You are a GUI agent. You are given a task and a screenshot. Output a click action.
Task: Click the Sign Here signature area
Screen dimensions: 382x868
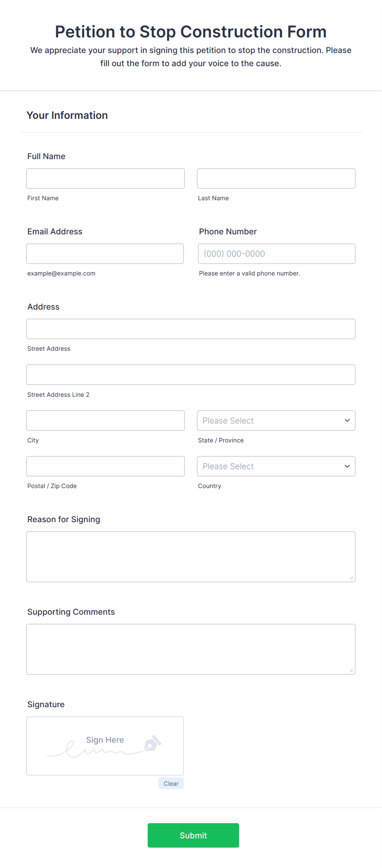pos(105,745)
